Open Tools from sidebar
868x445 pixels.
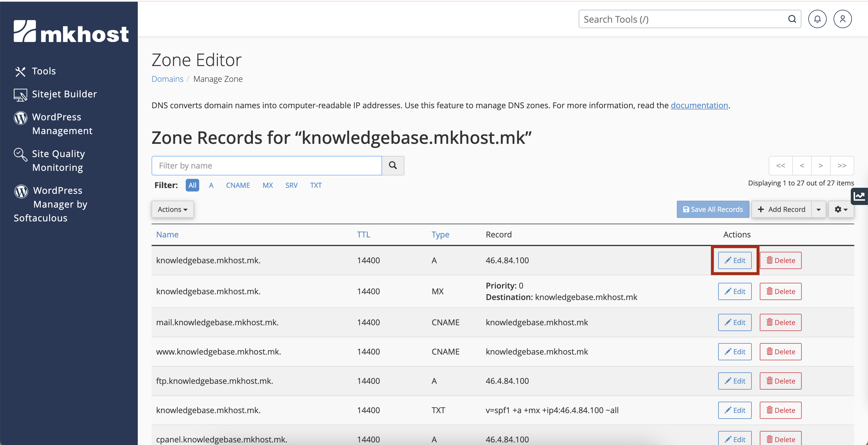tap(43, 71)
